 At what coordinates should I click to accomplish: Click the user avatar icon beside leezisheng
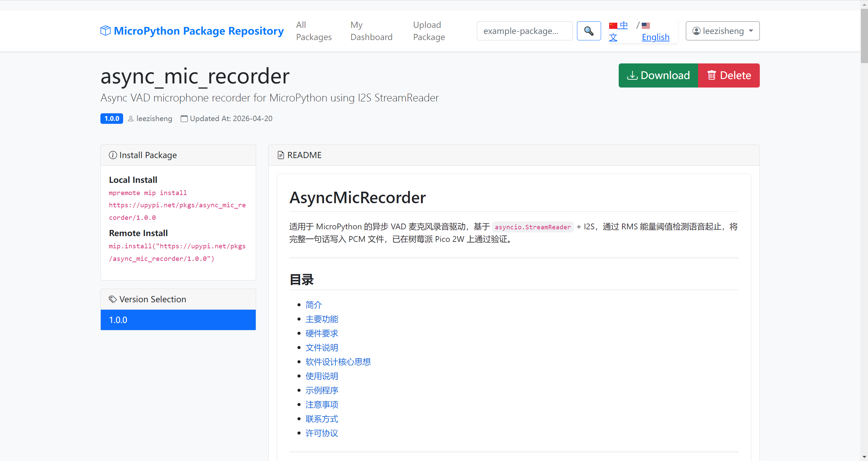tap(696, 31)
